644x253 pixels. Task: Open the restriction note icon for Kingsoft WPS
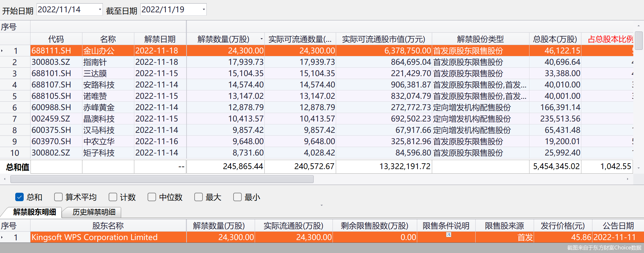coord(448,235)
